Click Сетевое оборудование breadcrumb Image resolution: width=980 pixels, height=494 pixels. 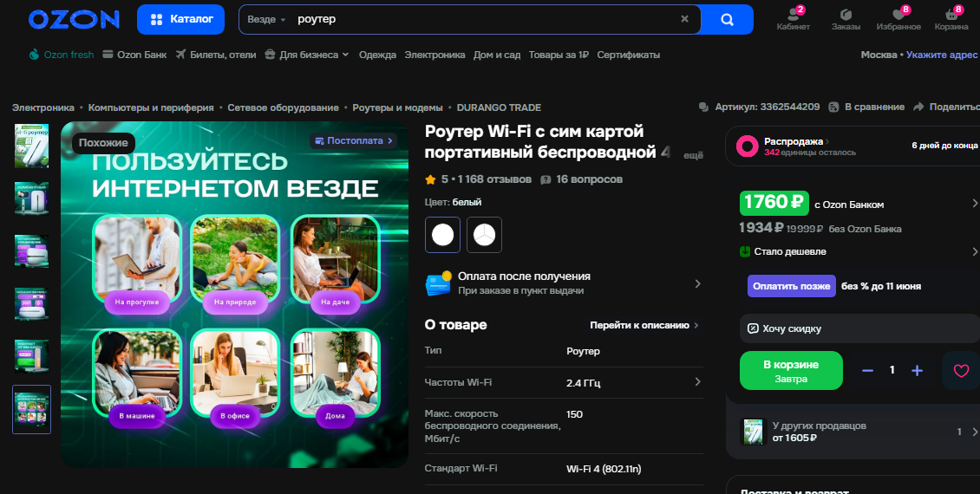(x=283, y=107)
